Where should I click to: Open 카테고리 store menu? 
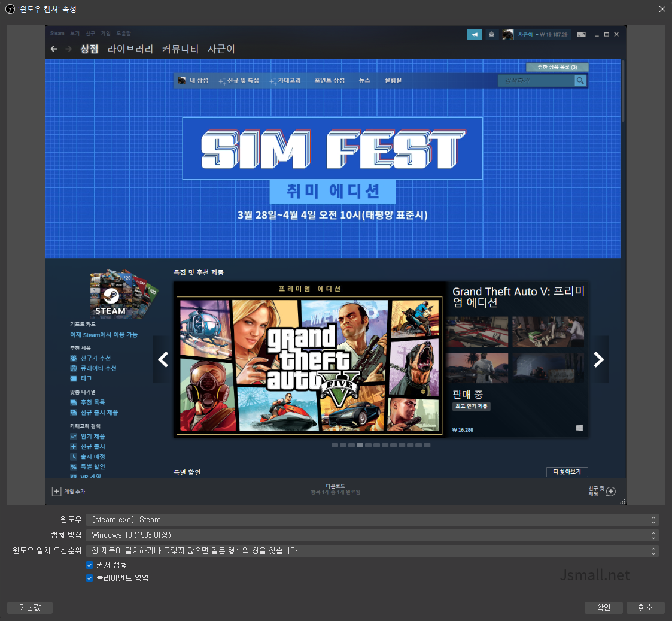click(x=285, y=81)
